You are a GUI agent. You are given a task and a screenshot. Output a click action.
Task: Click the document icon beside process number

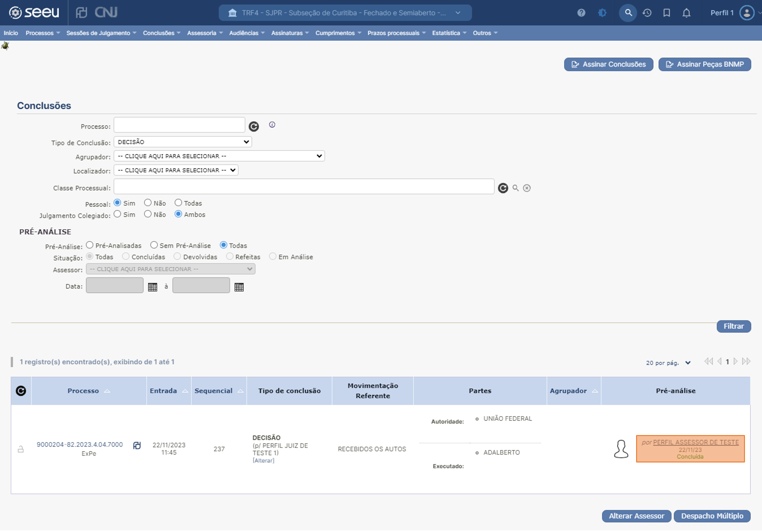pyautogui.click(x=137, y=445)
